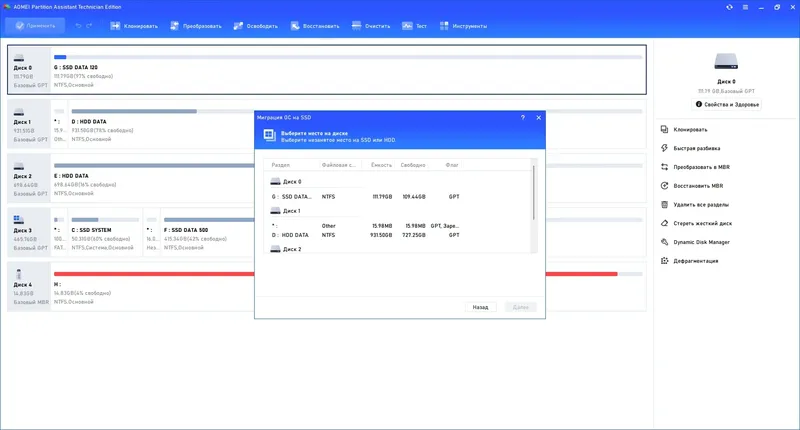Click the Флаг column header

[x=452, y=165]
